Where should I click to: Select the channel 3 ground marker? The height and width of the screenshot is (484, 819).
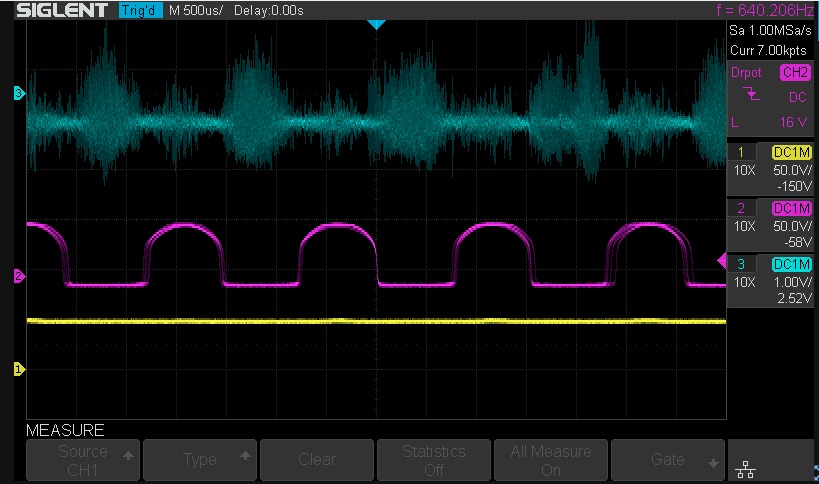18,94
